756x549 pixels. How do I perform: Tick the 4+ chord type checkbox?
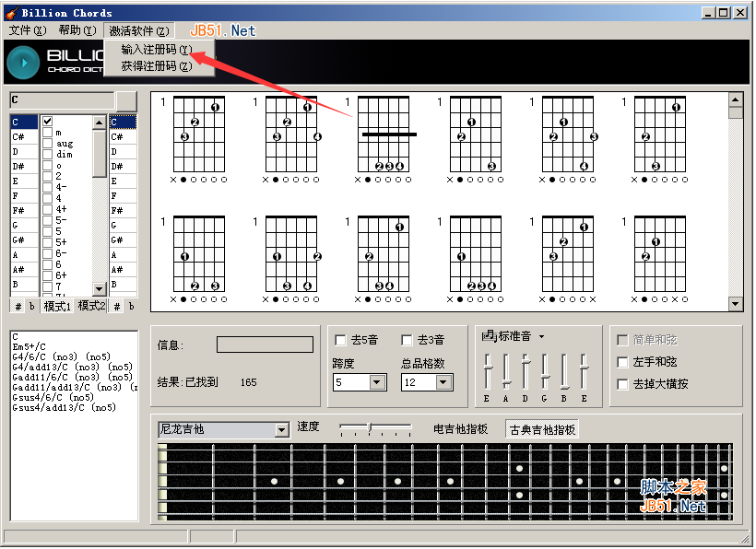click(47, 209)
